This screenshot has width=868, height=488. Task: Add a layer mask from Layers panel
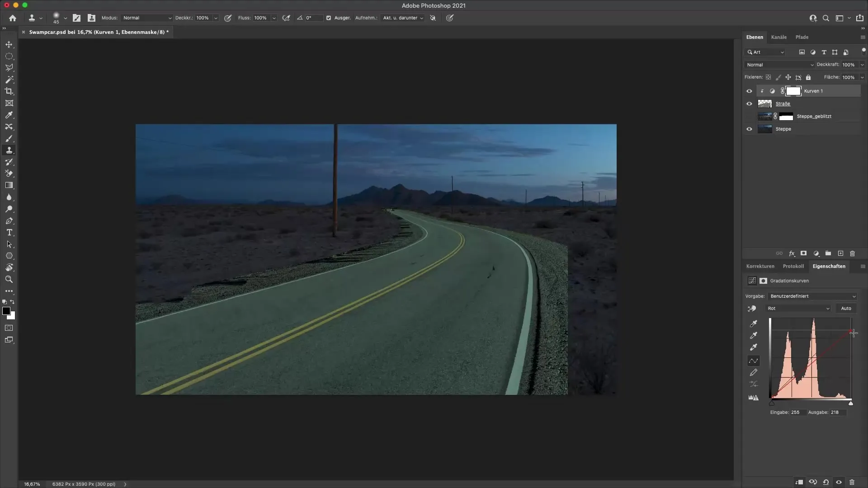pyautogui.click(x=803, y=253)
